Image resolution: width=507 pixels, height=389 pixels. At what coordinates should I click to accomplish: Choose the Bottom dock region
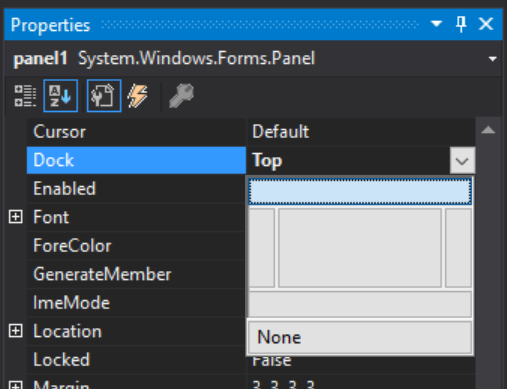coord(360,304)
